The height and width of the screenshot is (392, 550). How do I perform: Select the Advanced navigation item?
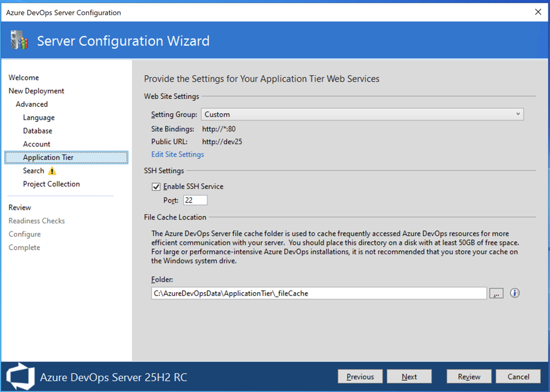pos(32,104)
